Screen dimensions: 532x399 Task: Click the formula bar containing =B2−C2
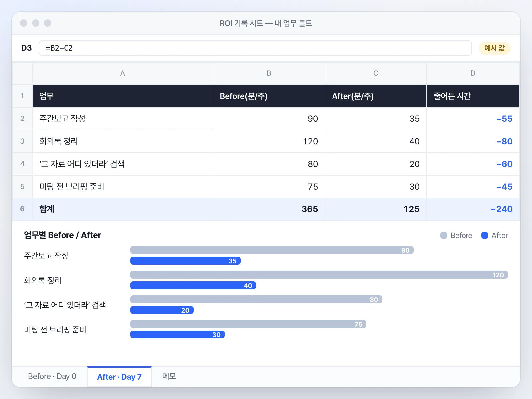(x=255, y=48)
